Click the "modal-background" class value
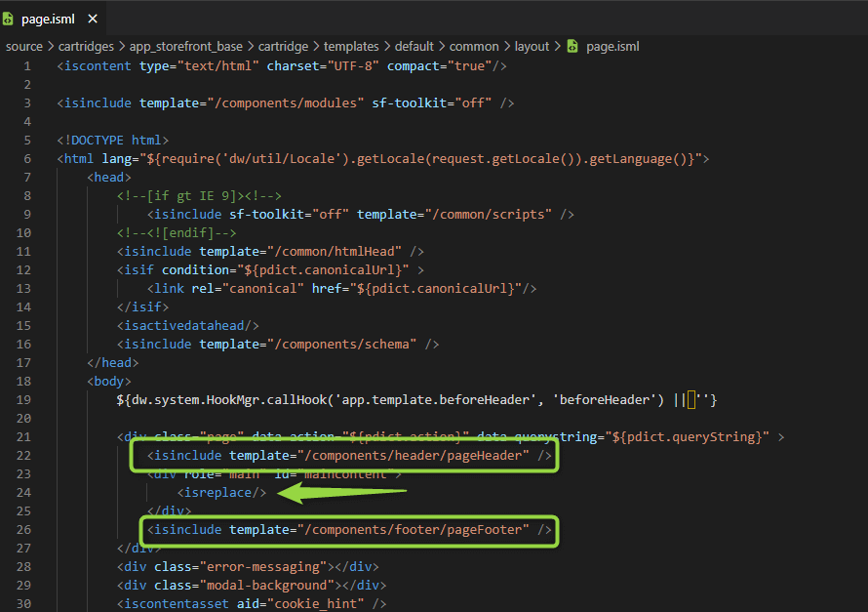The image size is (868, 612). click(x=267, y=586)
